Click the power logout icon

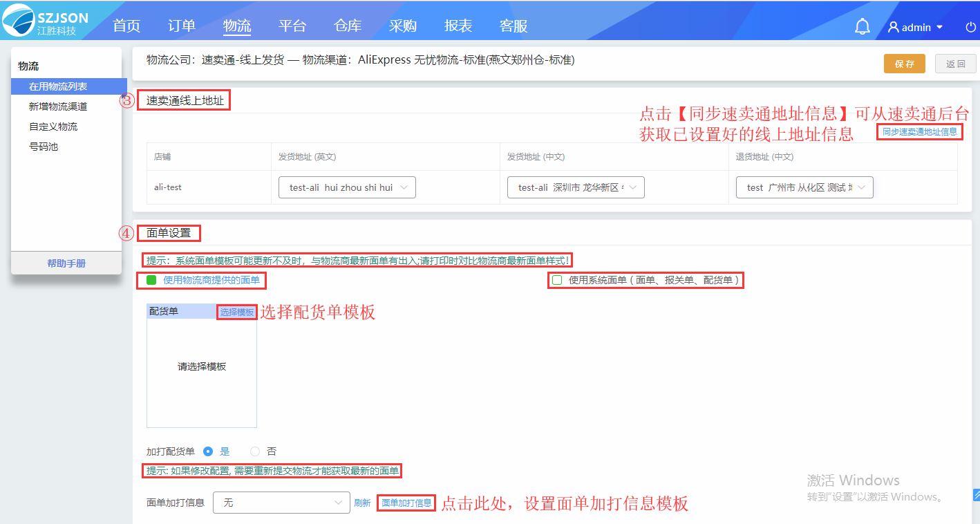pos(971,28)
